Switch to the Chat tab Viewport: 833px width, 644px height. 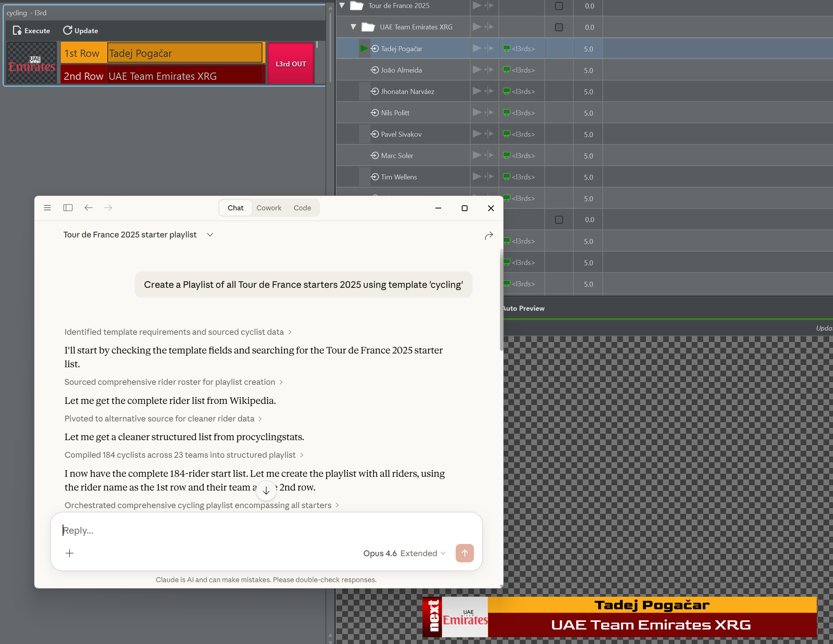click(x=236, y=208)
